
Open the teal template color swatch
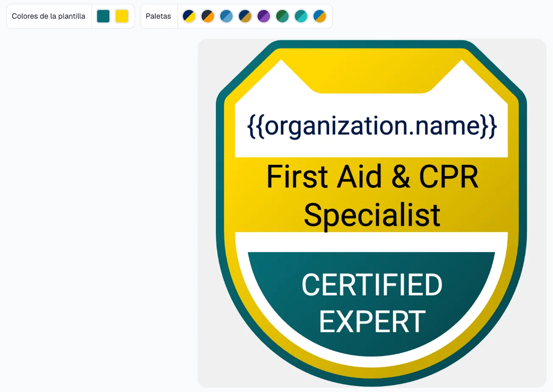click(x=103, y=16)
